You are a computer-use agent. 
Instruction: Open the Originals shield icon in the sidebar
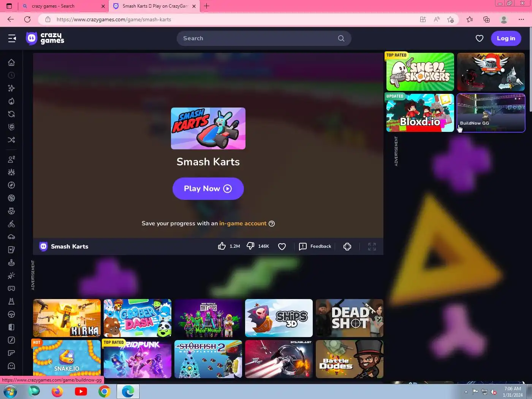pyautogui.click(x=11, y=127)
